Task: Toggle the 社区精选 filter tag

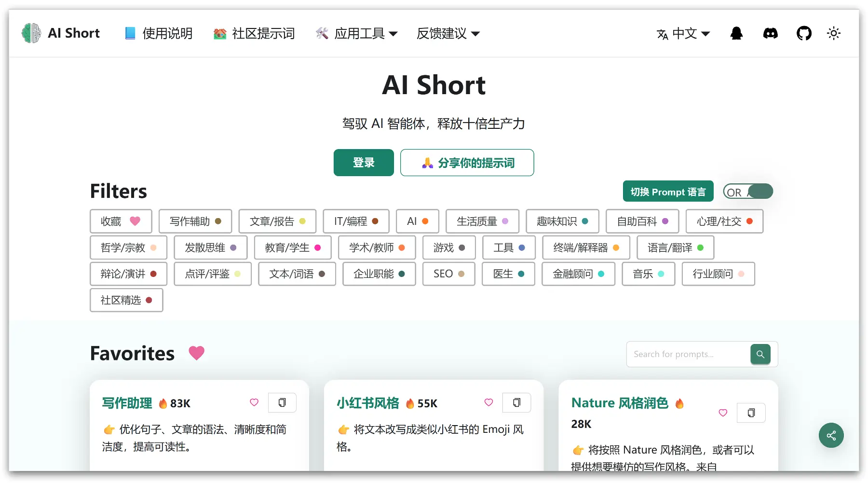Action: [x=126, y=300]
